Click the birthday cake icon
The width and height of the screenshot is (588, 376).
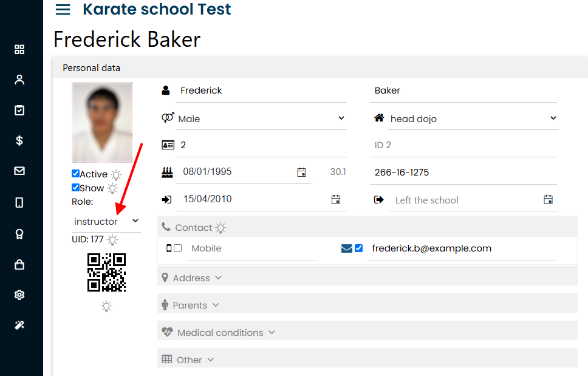point(167,172)
